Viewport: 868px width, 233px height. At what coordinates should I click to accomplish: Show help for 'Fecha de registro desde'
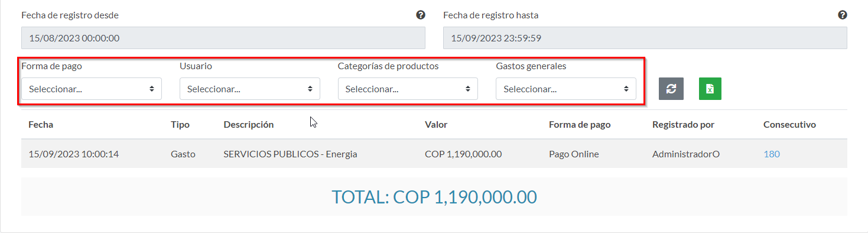[x=421, y=15]
